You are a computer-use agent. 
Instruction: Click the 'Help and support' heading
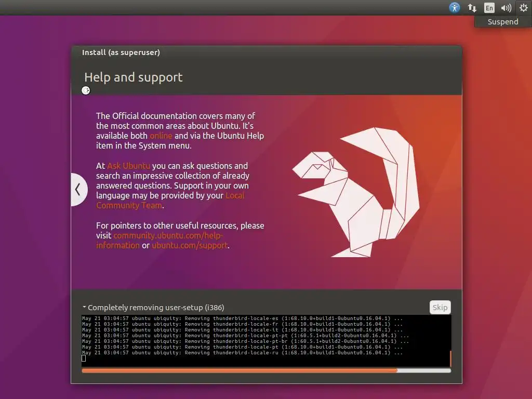pyautogui.click(x=134, y=77)
